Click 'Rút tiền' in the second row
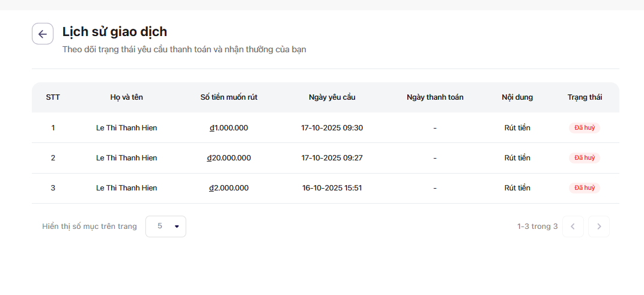This screenshot has height=295, width=644. click(517, 158)
